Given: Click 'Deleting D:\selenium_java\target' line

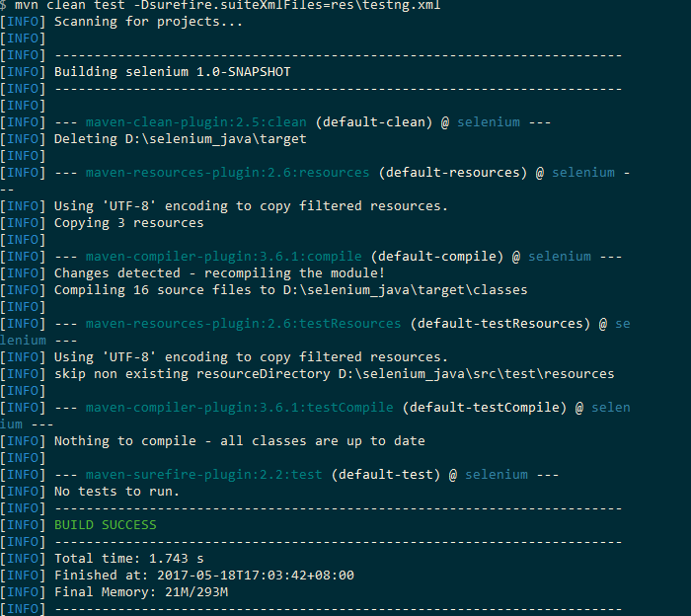Looking at the screenshot, I should click(181, 139).
